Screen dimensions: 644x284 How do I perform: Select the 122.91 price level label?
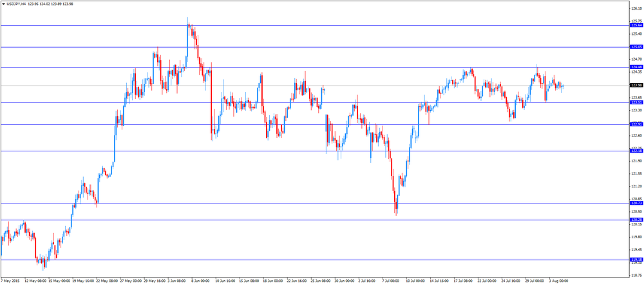pyautogui.click(x=636, y=124)
